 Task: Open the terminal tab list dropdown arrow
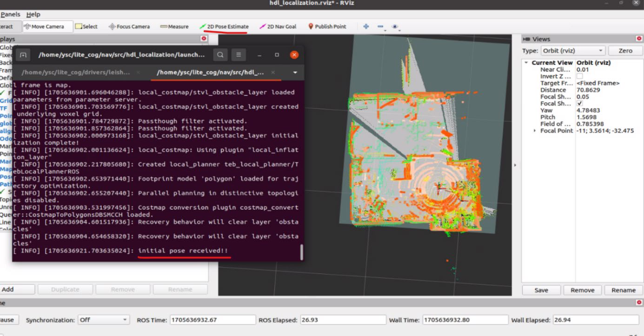(295, 73)
